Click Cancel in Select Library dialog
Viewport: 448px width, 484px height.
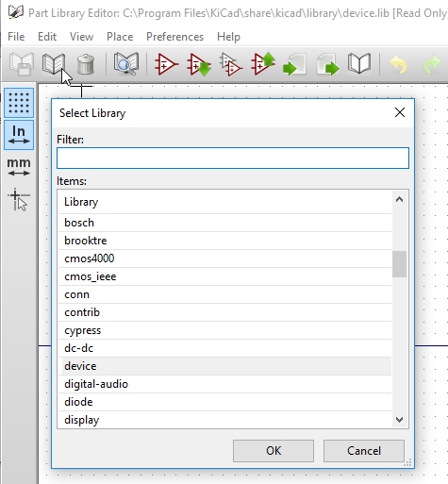tap(364, 451)
